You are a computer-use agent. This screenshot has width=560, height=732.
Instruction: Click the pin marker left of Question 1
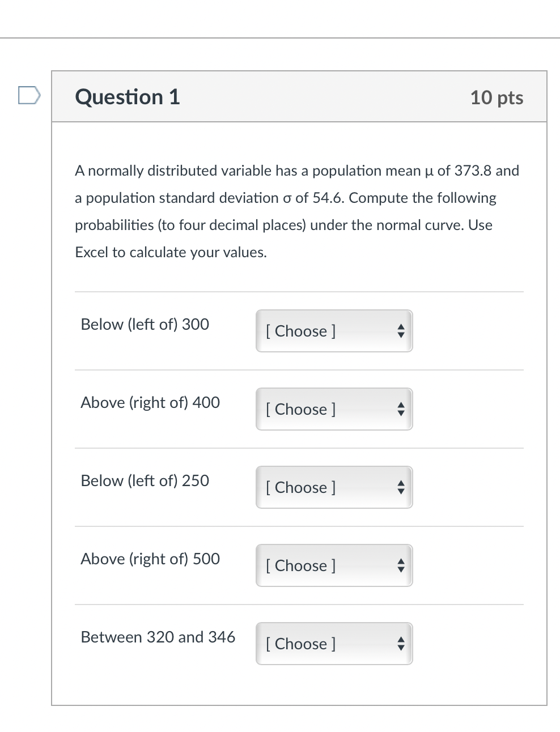pos(29,95)
